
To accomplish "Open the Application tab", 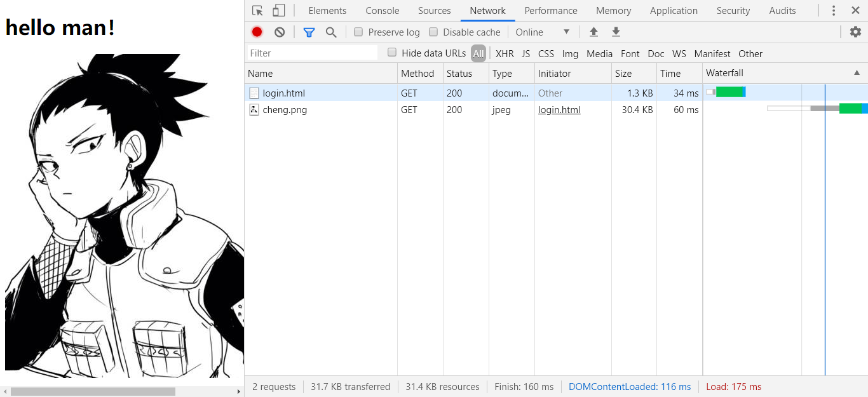I will [x=674, y=11].
